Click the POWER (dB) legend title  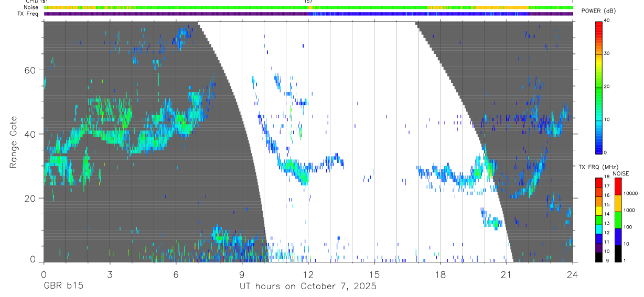tap(598, 11)
